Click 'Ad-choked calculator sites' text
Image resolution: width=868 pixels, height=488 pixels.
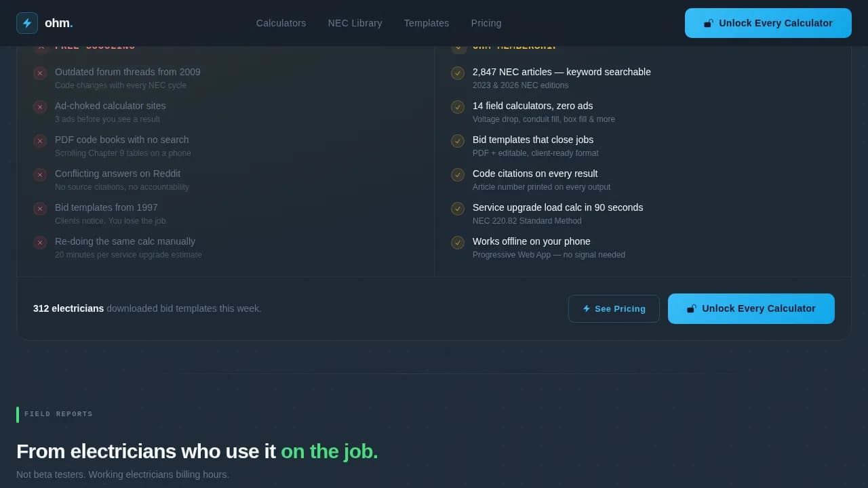click(110, 106)
